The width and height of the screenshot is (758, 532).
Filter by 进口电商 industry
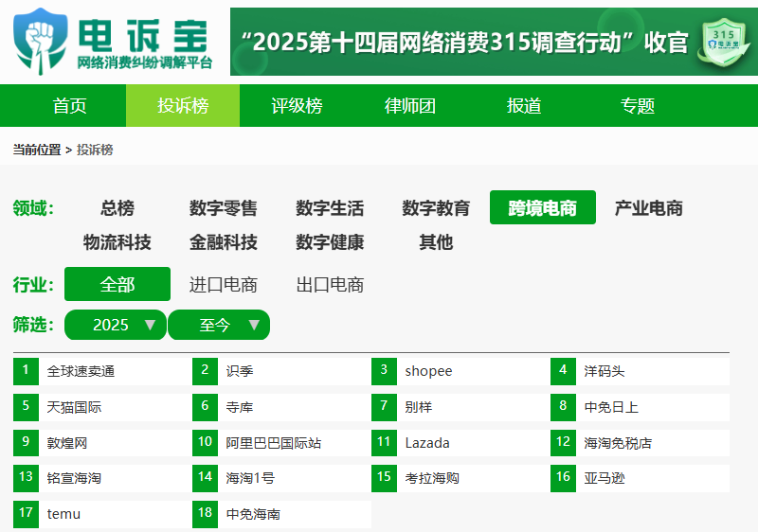point(224,284)
